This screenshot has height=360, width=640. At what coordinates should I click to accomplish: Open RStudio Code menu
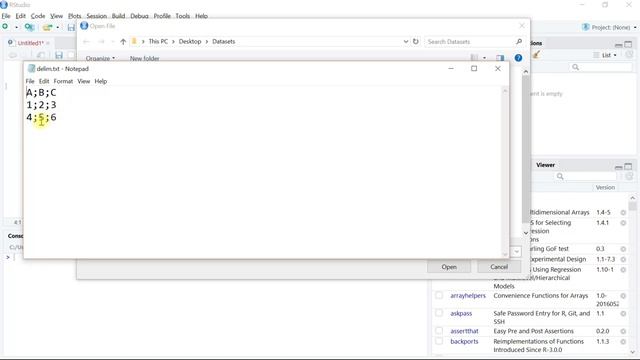click(38, 16)
